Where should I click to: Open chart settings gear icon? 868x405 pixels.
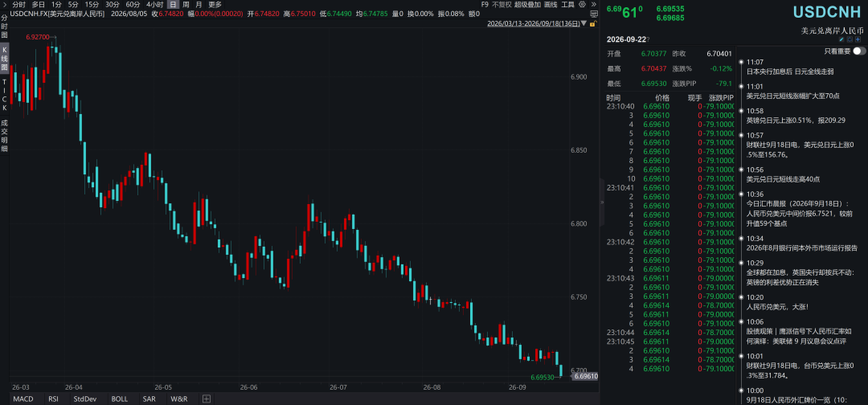click(583, 5)
